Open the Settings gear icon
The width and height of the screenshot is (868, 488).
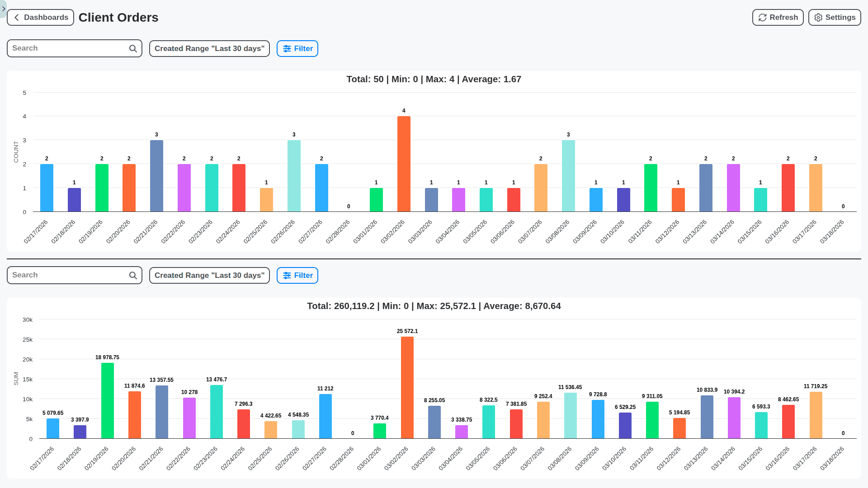[x=818, y=17]
